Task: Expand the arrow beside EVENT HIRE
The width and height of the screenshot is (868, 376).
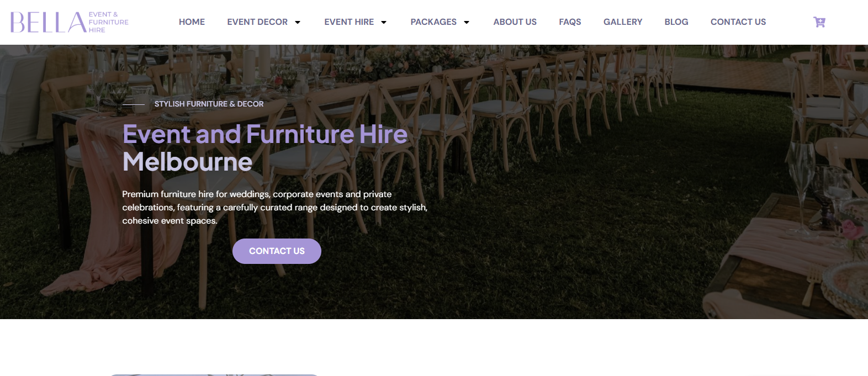Action: pyautogui.click(x=384, y=23)
